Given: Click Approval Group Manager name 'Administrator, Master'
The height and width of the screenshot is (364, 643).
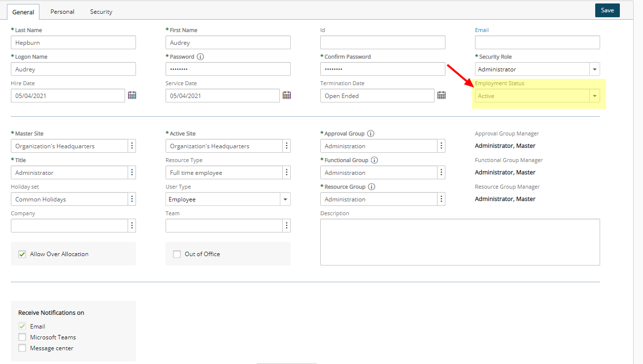Looking at the screenshot, I should (505, 146).
